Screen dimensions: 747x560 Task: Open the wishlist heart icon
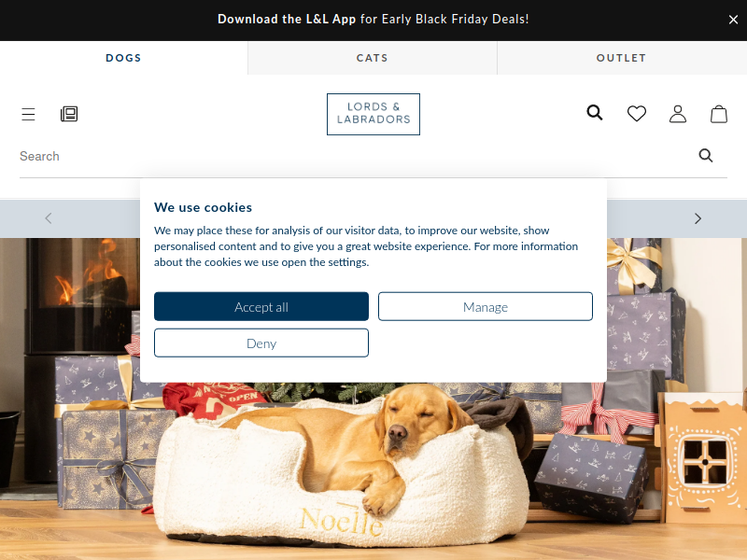point(637,113)
